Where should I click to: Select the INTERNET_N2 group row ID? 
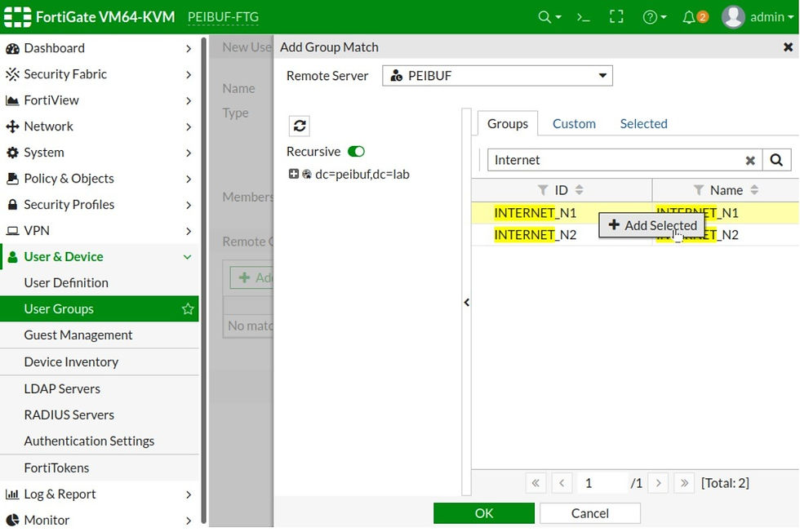(x=536, y=235)
